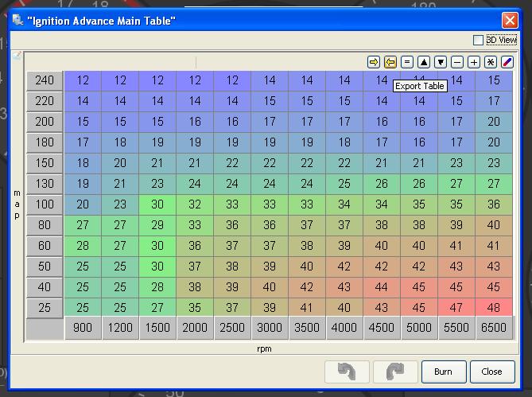Select the cell with value 29

(x=157, y=225)
